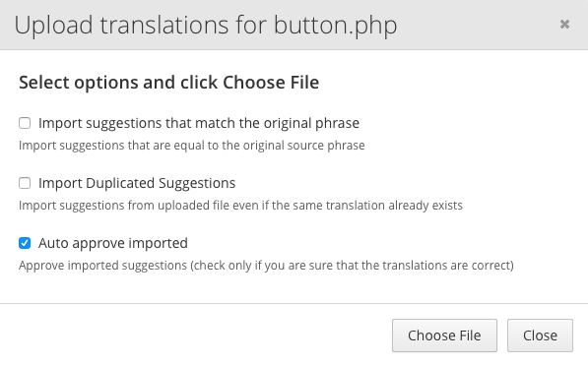Click the 'button.php' filename in the title
Screen dimensions: 588x365
pos(335,26)
